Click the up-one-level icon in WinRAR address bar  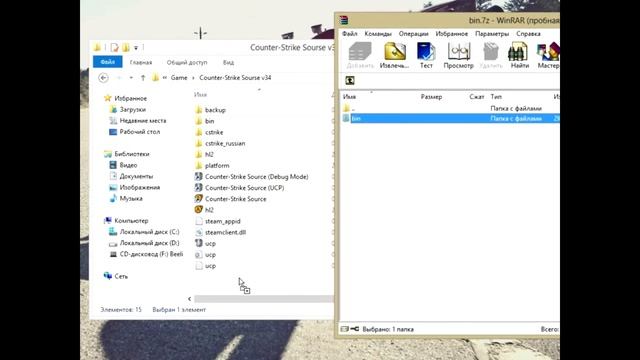click(x=350, y=80)
